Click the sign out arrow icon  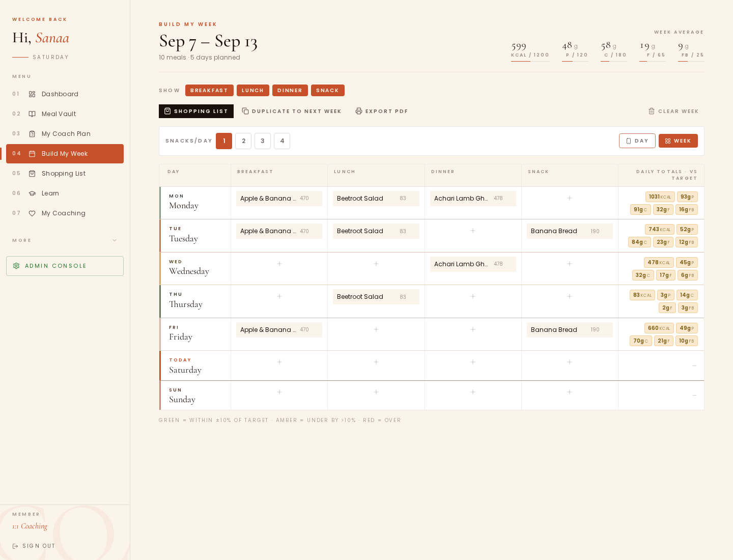[15, 546]
